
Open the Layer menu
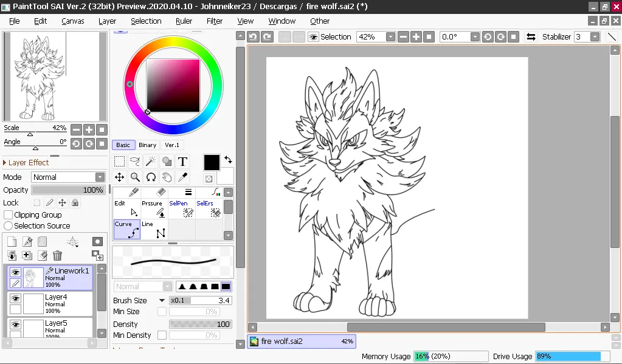pos(107,21)
